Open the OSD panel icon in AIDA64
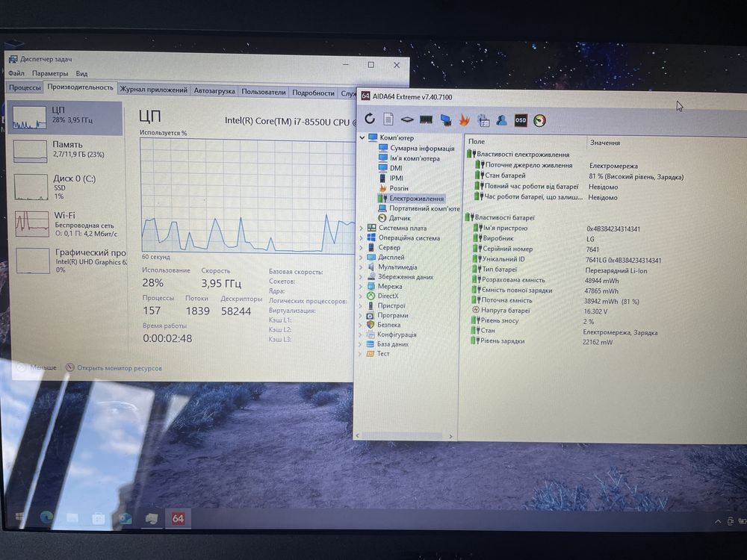Viewport: 747px width, 560px height. (521, 120)
